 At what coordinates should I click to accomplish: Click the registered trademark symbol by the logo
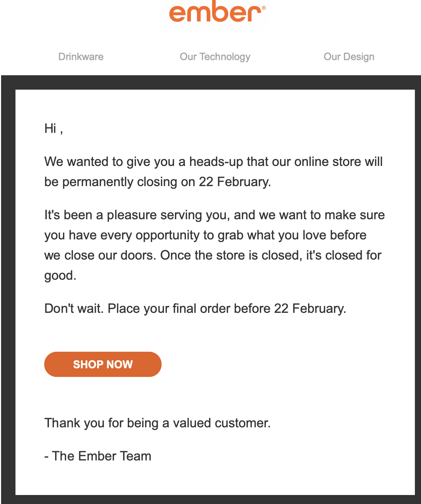pos(264,8)
